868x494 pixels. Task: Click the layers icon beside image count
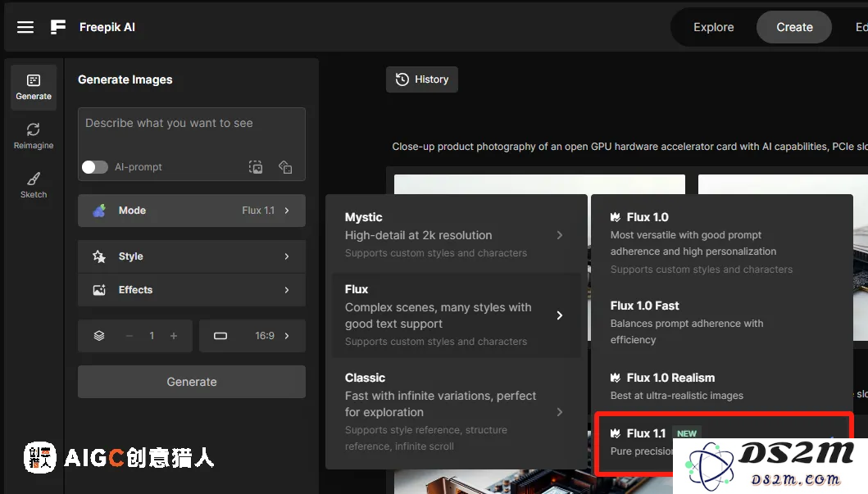pos(99,336)
